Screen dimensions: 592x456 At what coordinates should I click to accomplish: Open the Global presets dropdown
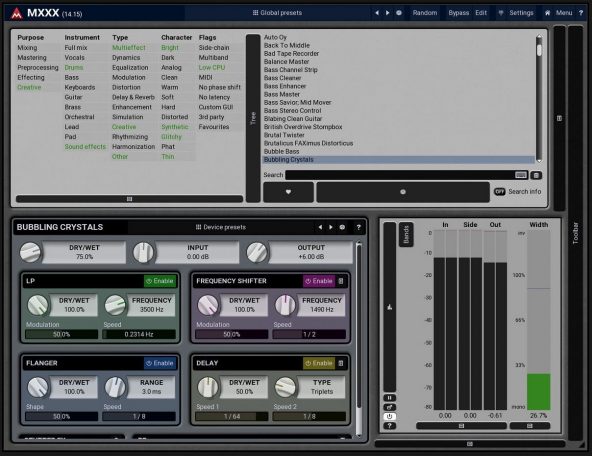tap(278, 13)
